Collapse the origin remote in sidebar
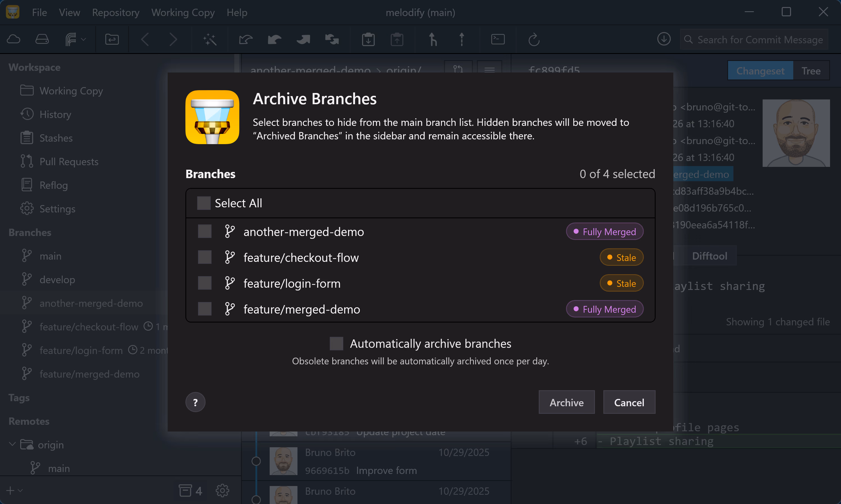The image size is (841, 504). click(x=12, y=444)
